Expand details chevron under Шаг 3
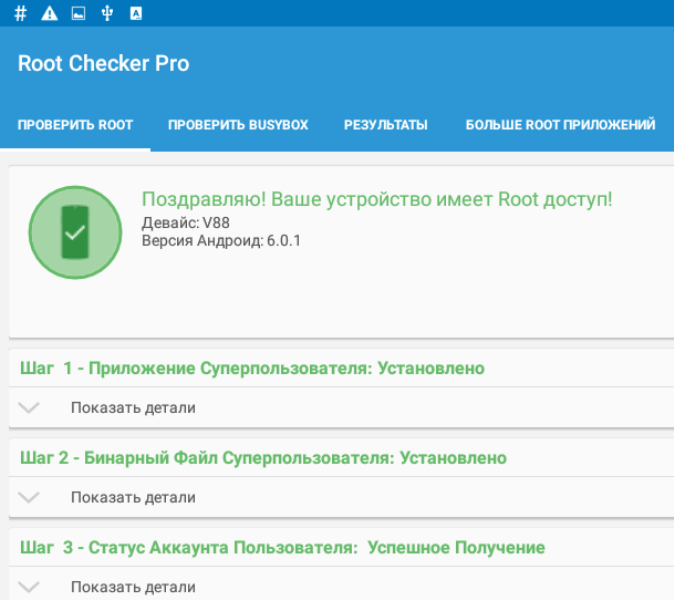Image resolution: width=674 pixels, height=600 pixels. click(29, 587)
